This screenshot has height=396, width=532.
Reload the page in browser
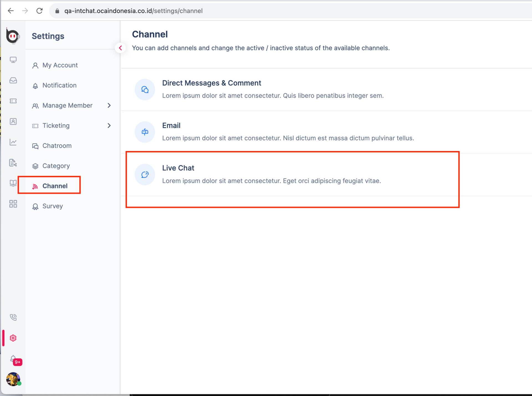(x=39, y=11)
